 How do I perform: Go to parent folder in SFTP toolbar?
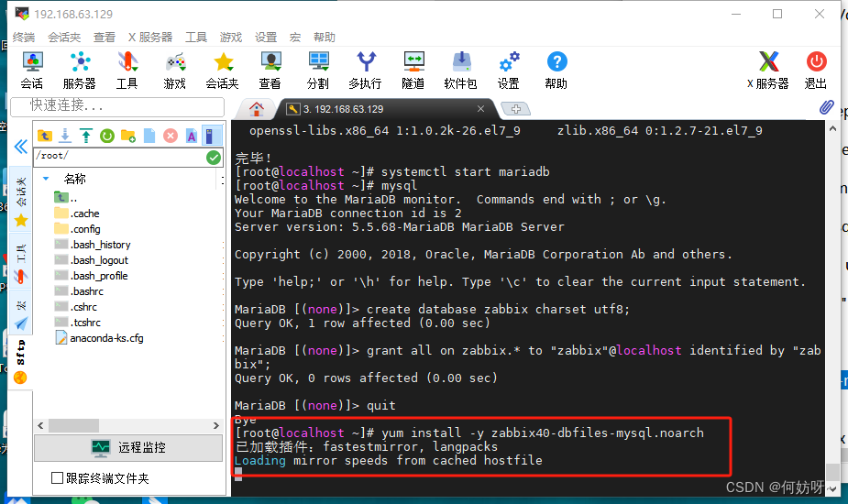tap(44, 136)
